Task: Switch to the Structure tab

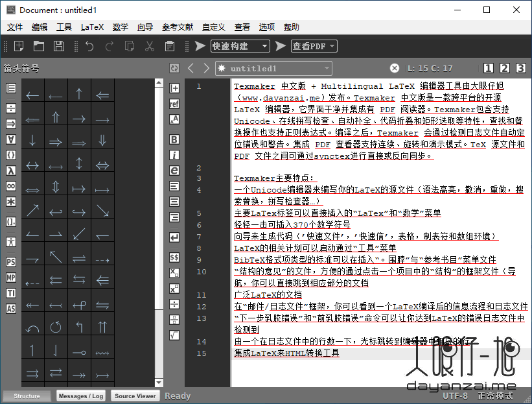Action: coord(27,396)
